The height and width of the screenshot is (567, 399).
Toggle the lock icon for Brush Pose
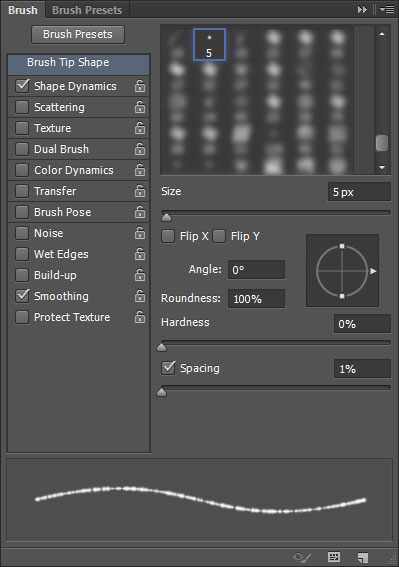pos(140,212)
